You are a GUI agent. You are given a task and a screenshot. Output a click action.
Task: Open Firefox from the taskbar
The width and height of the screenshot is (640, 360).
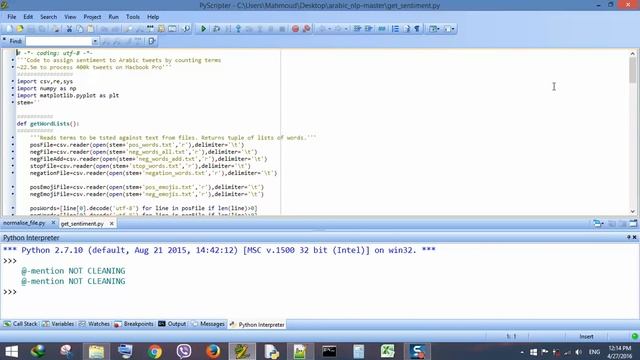click(213, 351)
